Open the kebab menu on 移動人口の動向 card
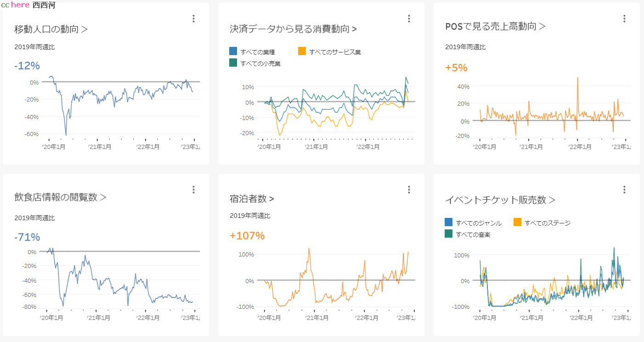Image resolution: width=644 pixels, height=342 pixels. [x=193, y=18]
